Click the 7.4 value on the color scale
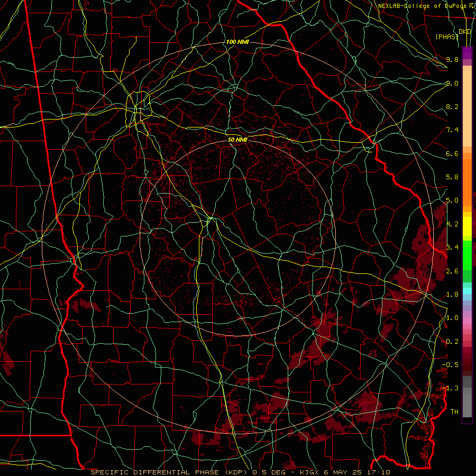 pyautogui.click(x=452, y=130)
